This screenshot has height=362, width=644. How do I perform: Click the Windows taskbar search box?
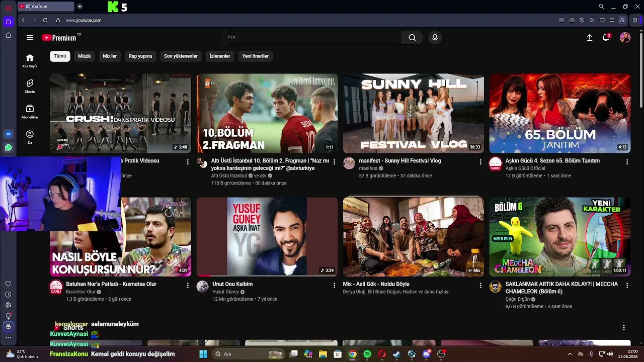(x=249, y=354)
